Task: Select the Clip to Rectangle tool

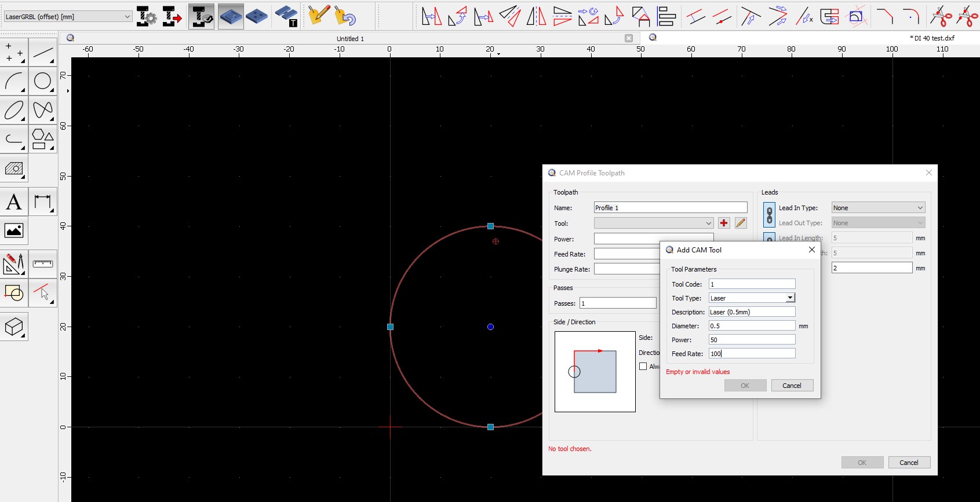Action: tap(856, 16)
